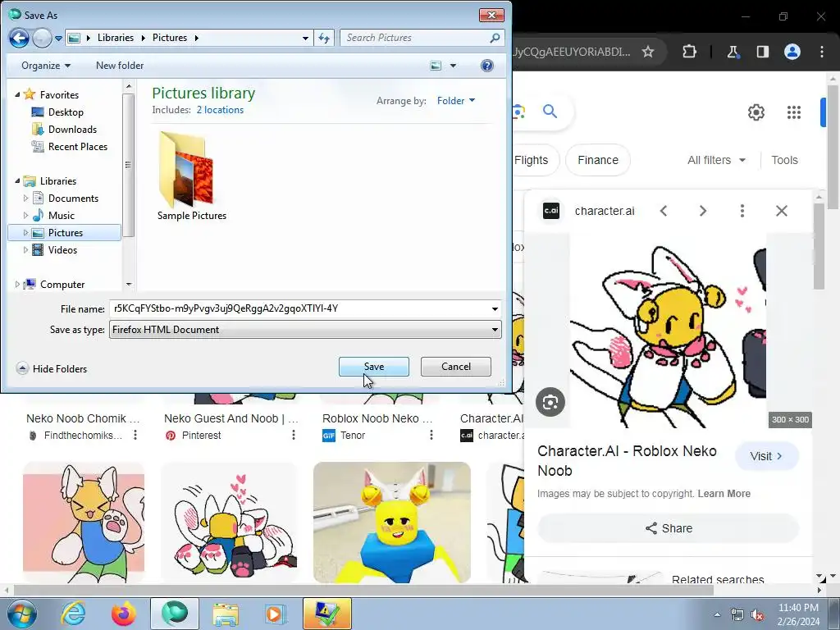Select Computer in the navigation pane

click(x=62, y=285)
